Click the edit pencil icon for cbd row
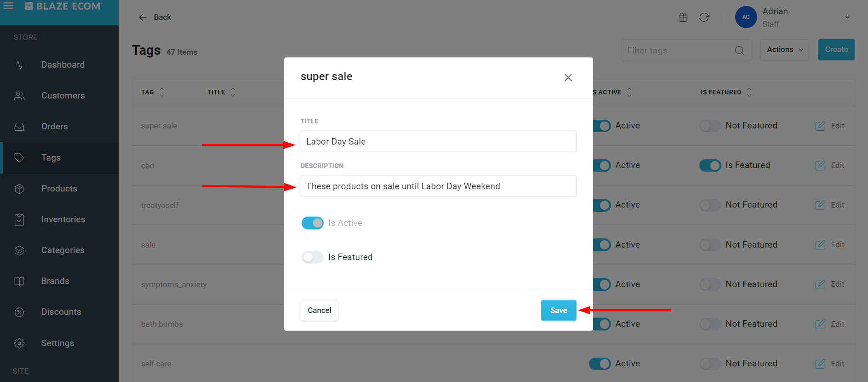The width and height of the screenshot is (868, 382). (820, 165)
